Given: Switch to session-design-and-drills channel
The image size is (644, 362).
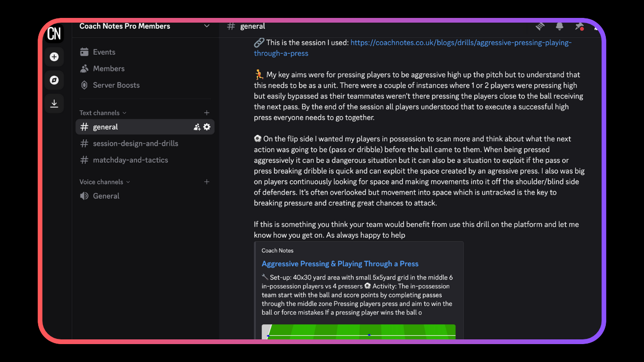Looking at the screenshot, I should [135, 143].
